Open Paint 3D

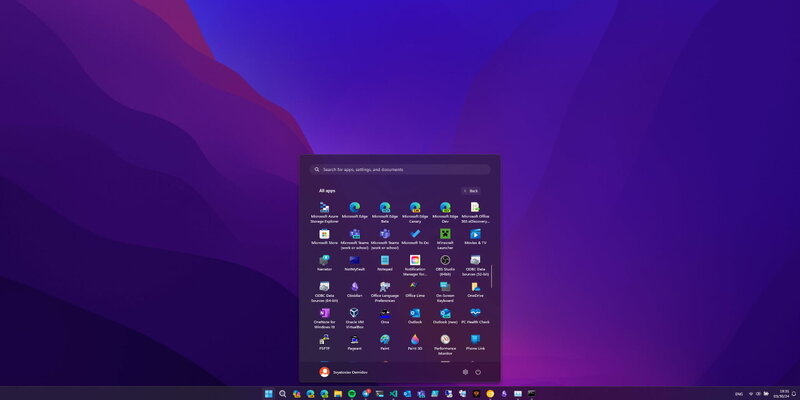click(x=415, y=343)
